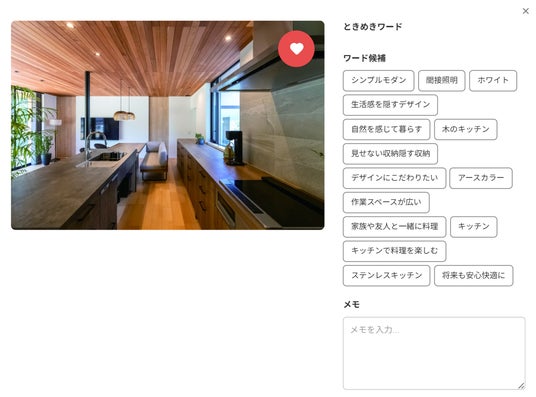536x397 pixels.
Task: Pick the キッチン tag
Action: click(x=473, y=226)
